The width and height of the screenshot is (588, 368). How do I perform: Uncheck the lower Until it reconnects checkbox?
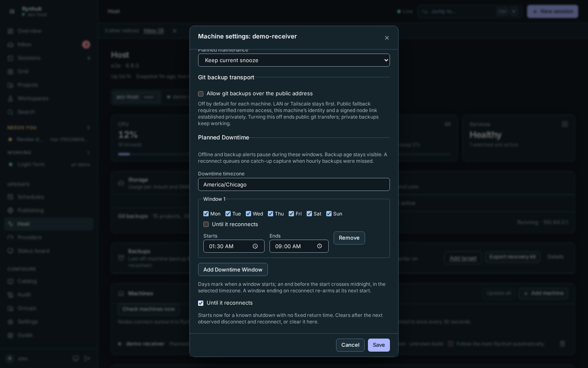[x=200, y=303]
